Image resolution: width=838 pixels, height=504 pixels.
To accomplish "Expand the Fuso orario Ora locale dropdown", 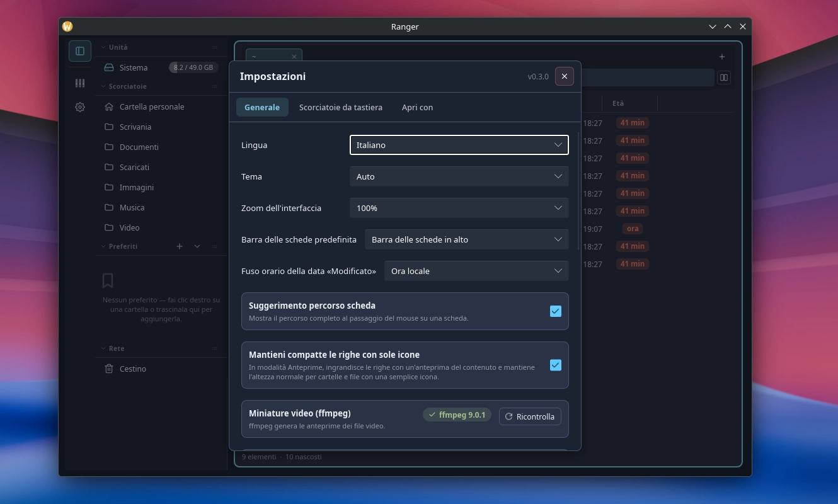I will point(476,271).
